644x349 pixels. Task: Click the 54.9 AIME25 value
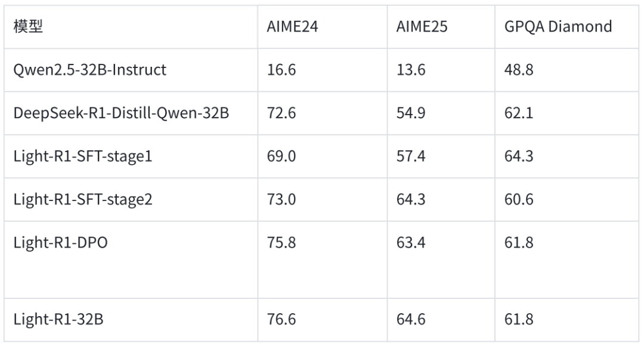tap(411, 113)
